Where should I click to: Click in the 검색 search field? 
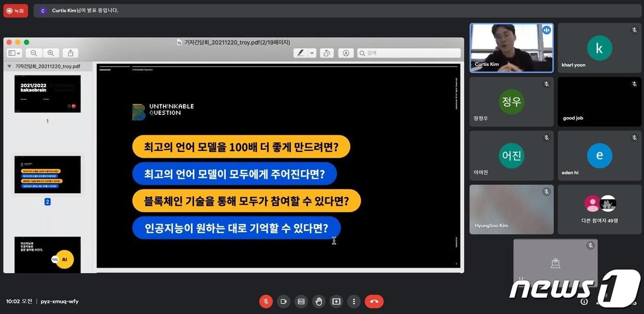pos(409,53)
